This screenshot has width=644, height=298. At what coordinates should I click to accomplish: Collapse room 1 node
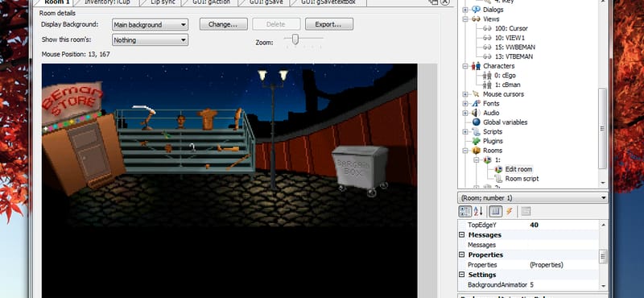[x=477, y=160]
